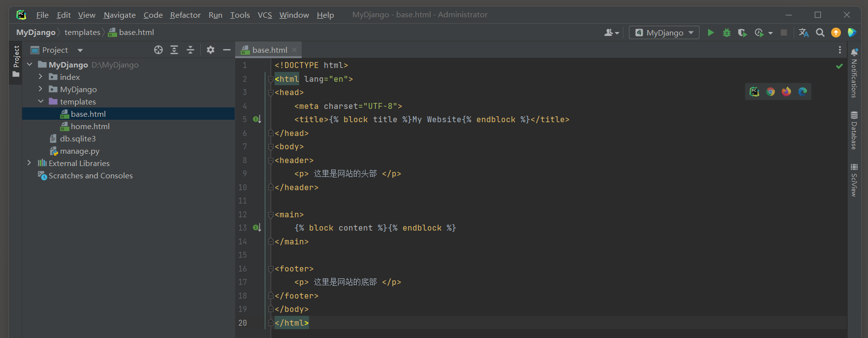This screenshot has height=338, width=868.
Task: Open the SciView tool window
Action: click(854, 180)
